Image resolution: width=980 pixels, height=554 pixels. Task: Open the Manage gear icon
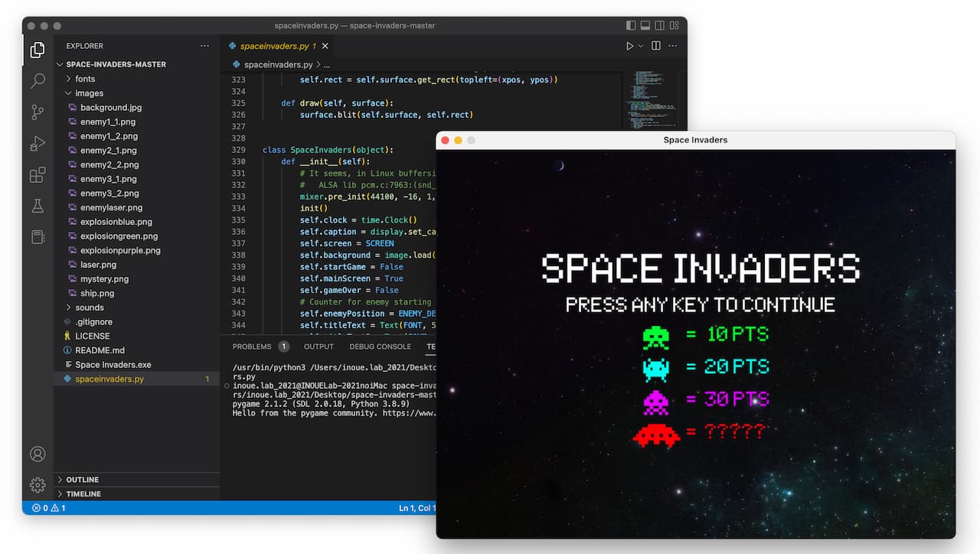point(38,485)
